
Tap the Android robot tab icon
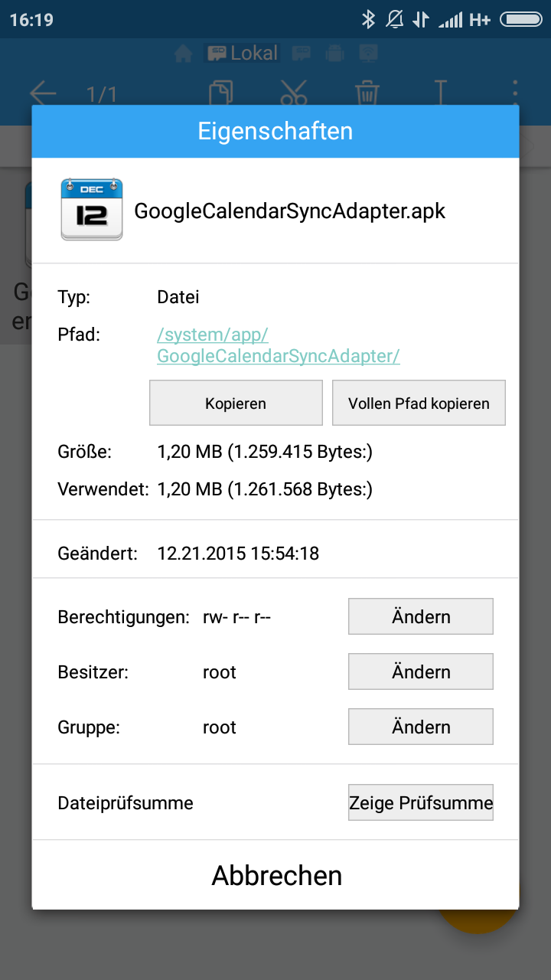(334, 53)
